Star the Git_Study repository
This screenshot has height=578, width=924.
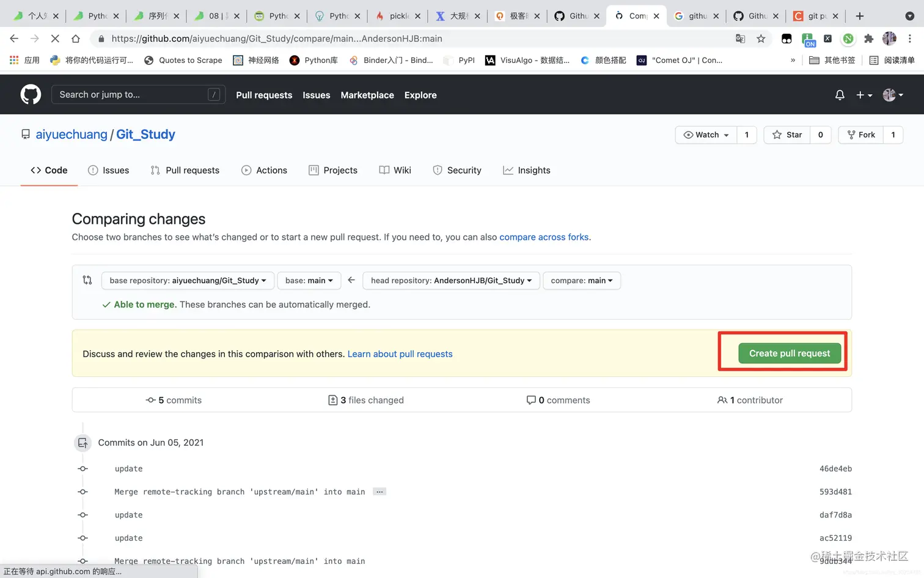[787, 135]
